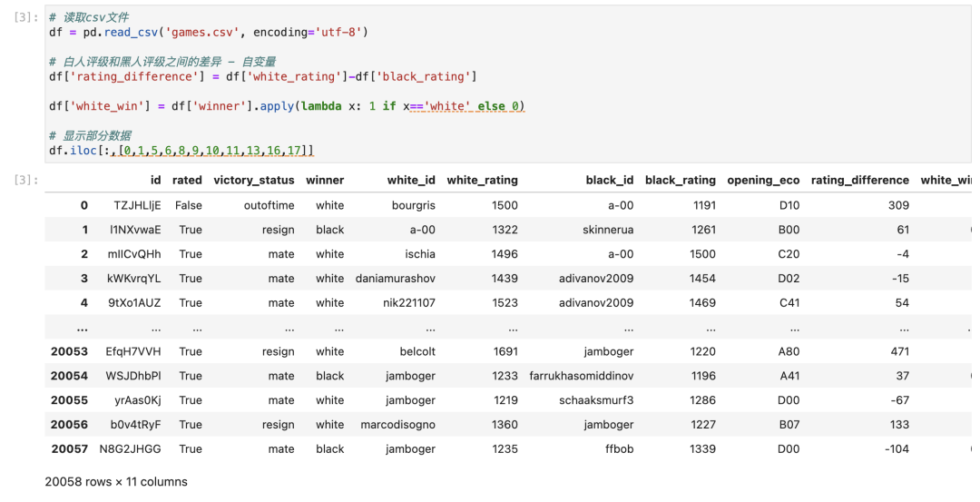Click the 'white_rating' column header

[483, 180]
